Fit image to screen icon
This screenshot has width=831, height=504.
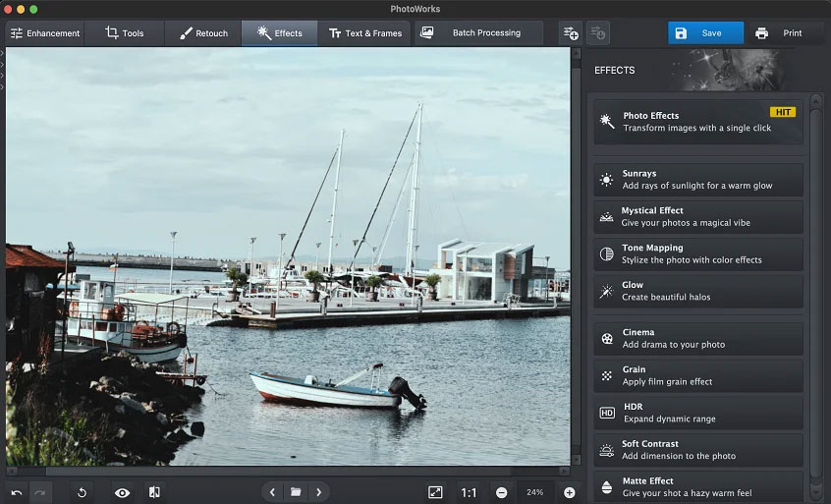(x=435, y=492)
